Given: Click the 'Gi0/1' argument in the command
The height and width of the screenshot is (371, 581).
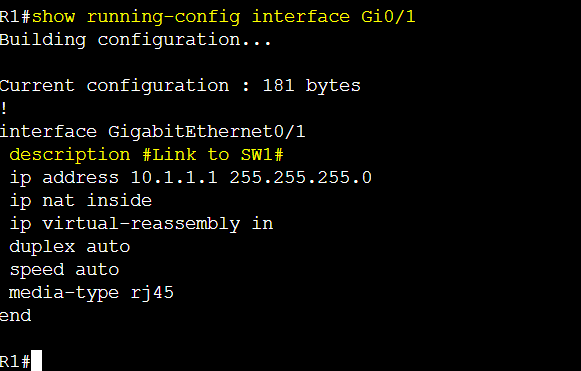Looking at the screenshot, I should click(388, 17).
